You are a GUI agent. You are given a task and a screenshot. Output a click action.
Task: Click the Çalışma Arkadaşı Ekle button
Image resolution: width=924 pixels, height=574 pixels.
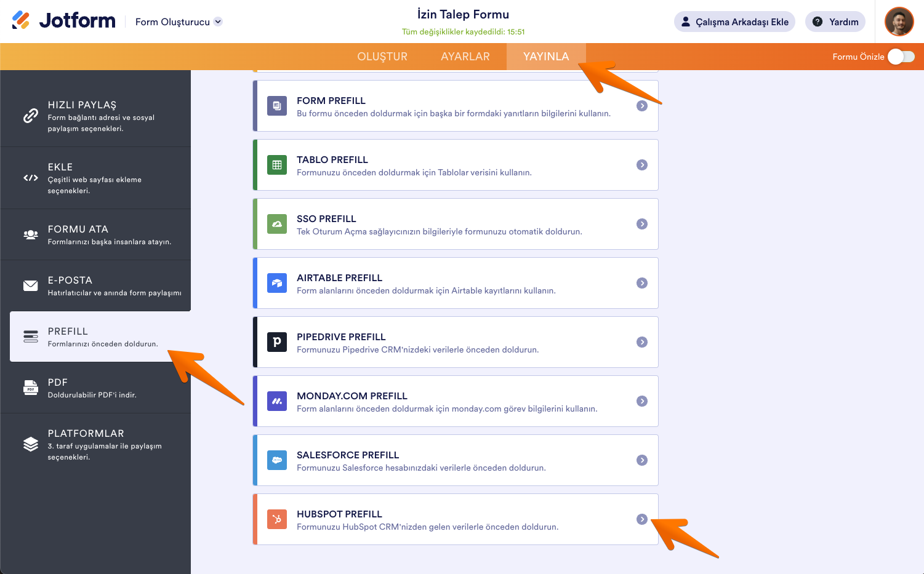click(x=734, y=22)
